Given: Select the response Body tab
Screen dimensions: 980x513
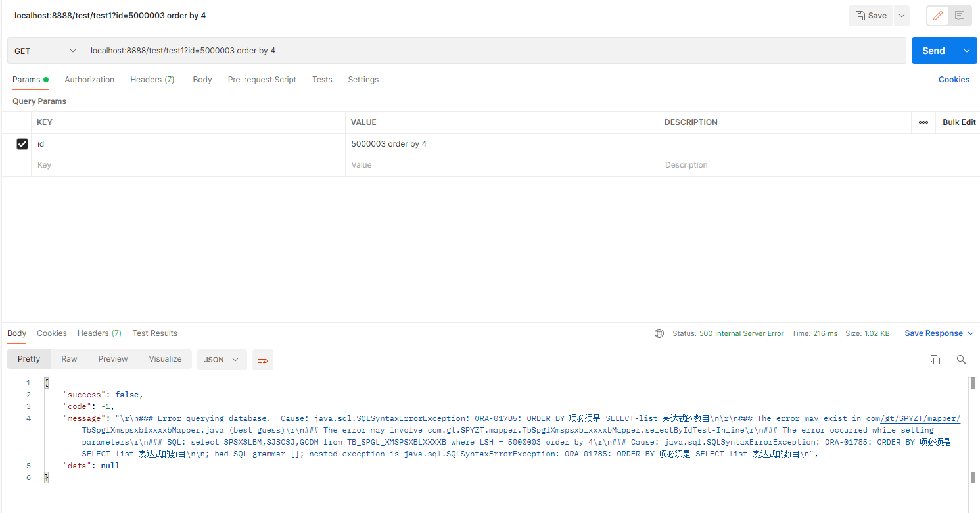Looking at the screenshot, I should tap(17, 333).
